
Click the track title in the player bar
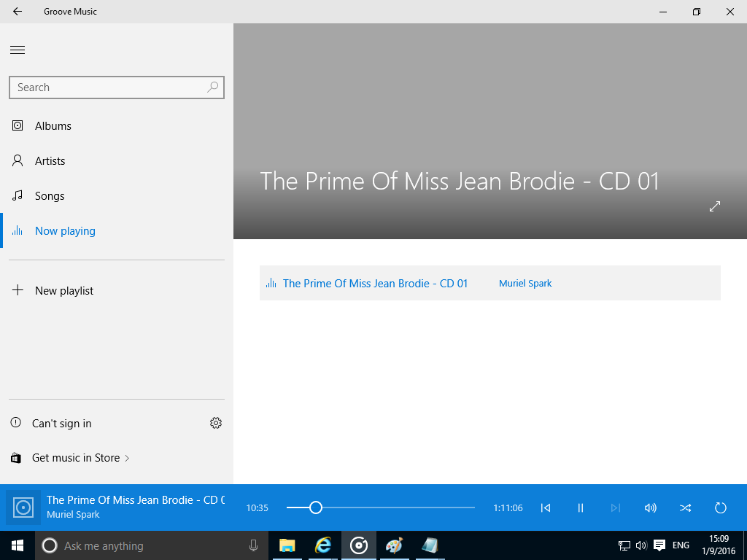pyautogui.click(x=135, y=500)
